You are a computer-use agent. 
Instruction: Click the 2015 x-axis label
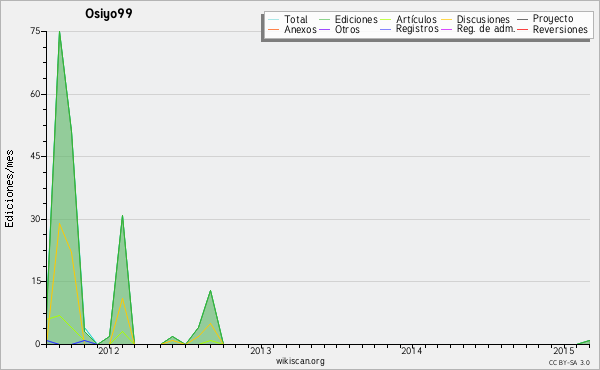pos(564,350)
